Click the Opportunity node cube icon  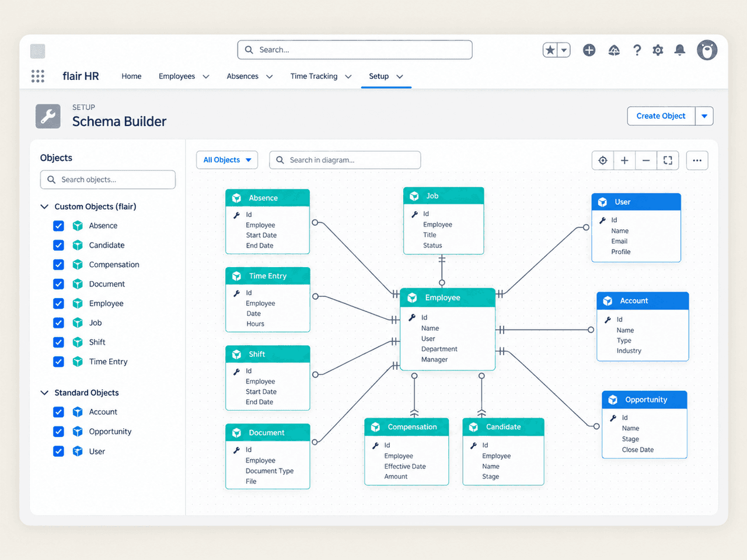click(x=613, y=400)
